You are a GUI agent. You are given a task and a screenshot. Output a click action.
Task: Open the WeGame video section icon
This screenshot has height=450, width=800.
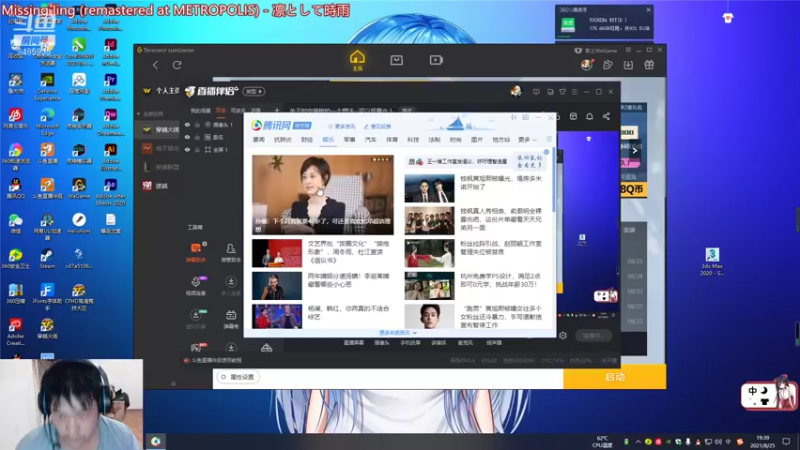coord(436,60)
